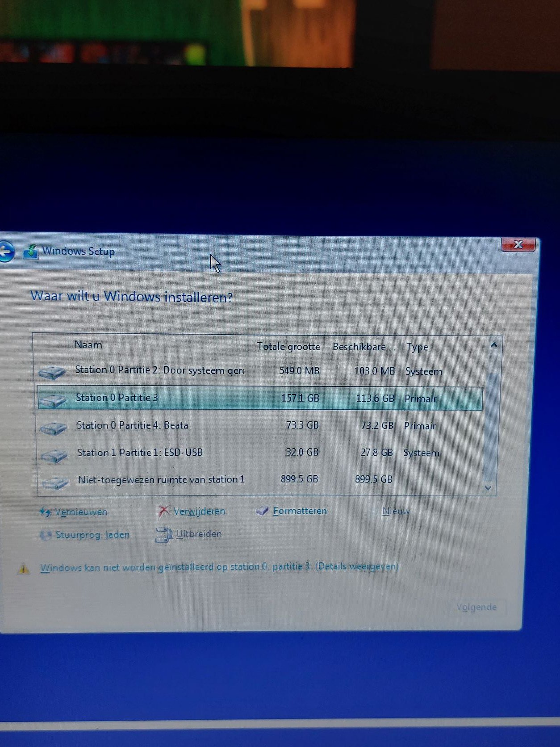This screenshot has height=747, width=560.
Task: Sort by the Type column header
Action: (417, 347)
